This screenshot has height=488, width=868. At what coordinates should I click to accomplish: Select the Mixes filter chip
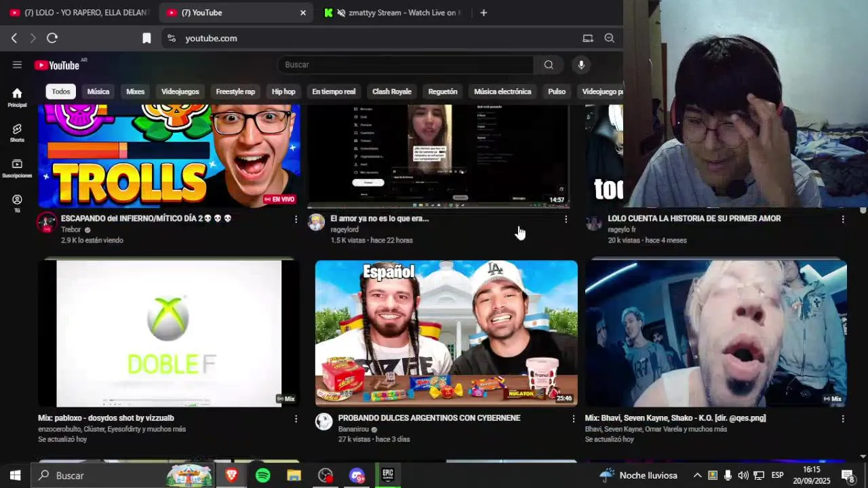pyautogui.click(x=135, y=91)
